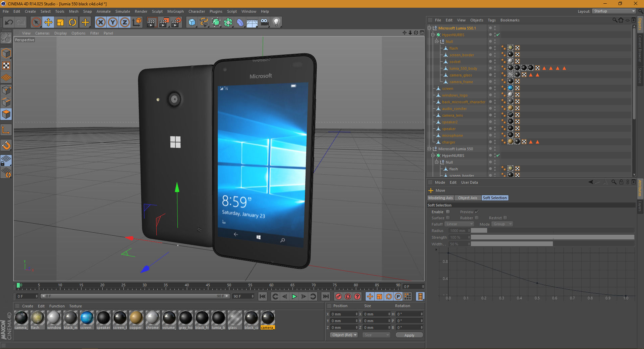Image resolution: width=644 pixels, height=349 pixels.
Task: Open the Falloff Linear dropdown
Action: point(459,224)
